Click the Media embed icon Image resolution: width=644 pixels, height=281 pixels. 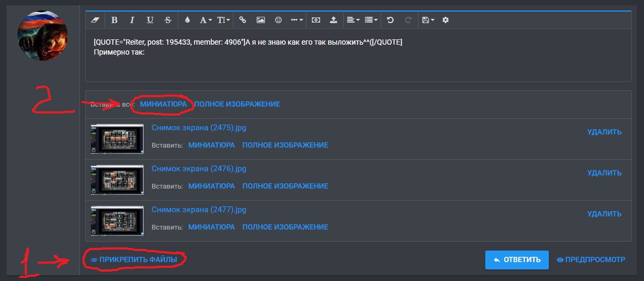[315, 20]
